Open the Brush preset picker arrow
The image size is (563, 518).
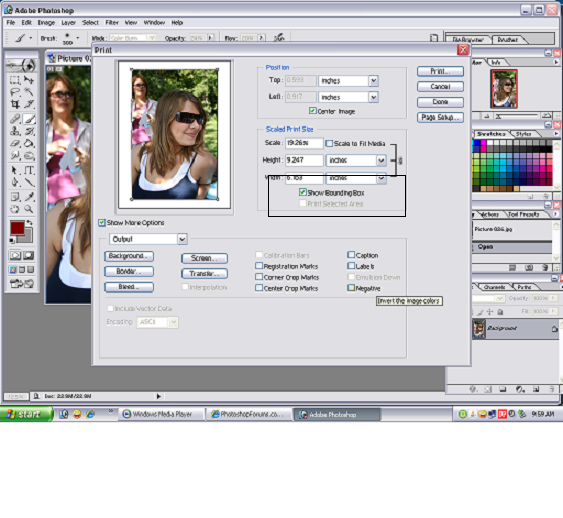click(78, 38)
